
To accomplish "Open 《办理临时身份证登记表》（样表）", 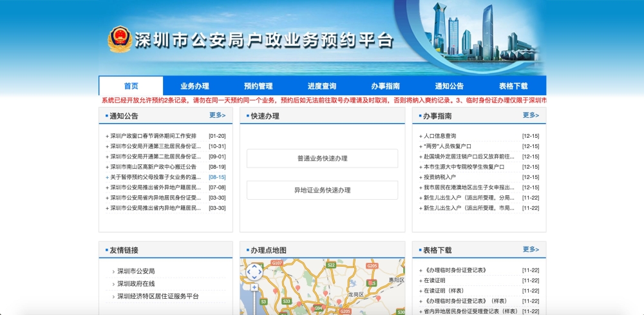I will (465, 301).
